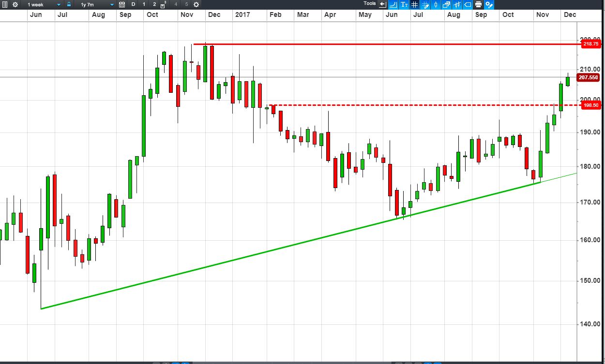
Task: Click the 140.00 price axis label
Action: (590, 324)
